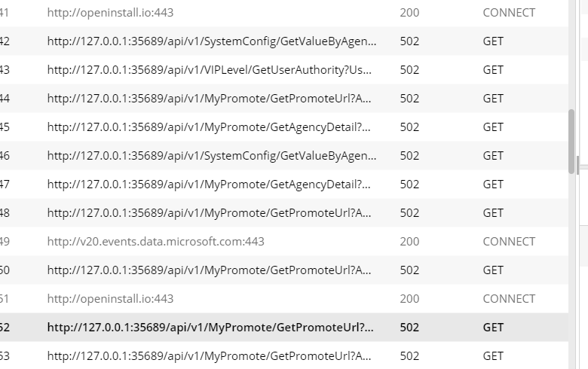Select row 50 MyPromote/GetPromoteUrl request
588x369 pixels.
pyautogui.click(x=284, y=270)
